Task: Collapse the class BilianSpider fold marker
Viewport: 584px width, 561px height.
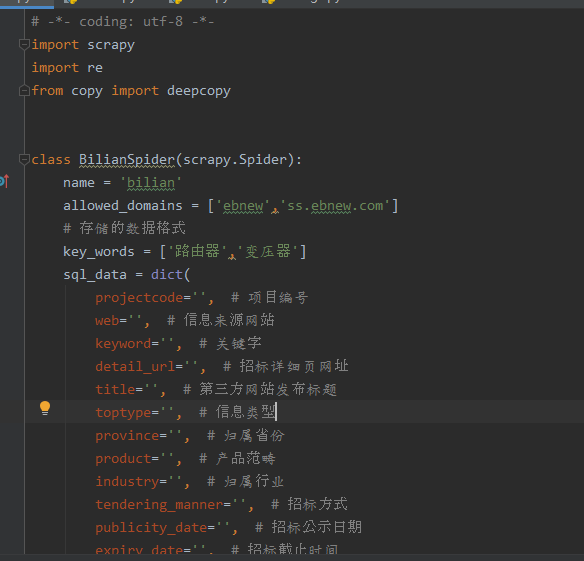Action: 24,159
